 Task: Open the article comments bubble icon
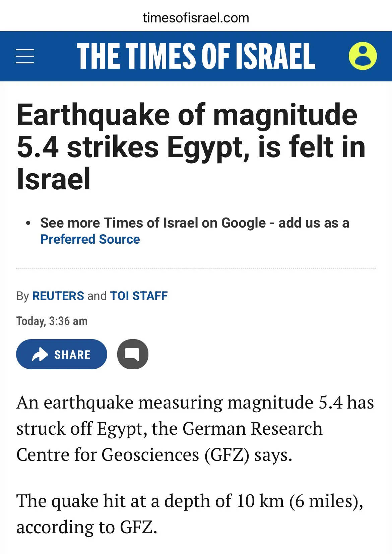[133, 354]
